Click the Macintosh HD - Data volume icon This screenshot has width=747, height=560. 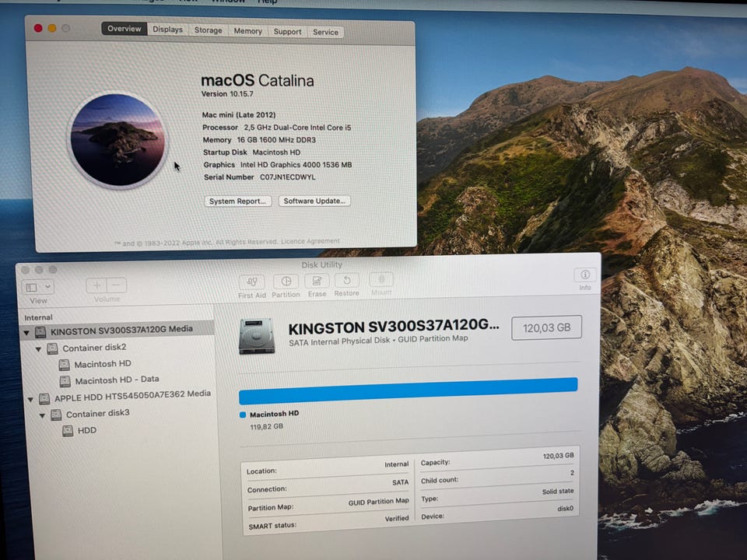tap(65, 381)
